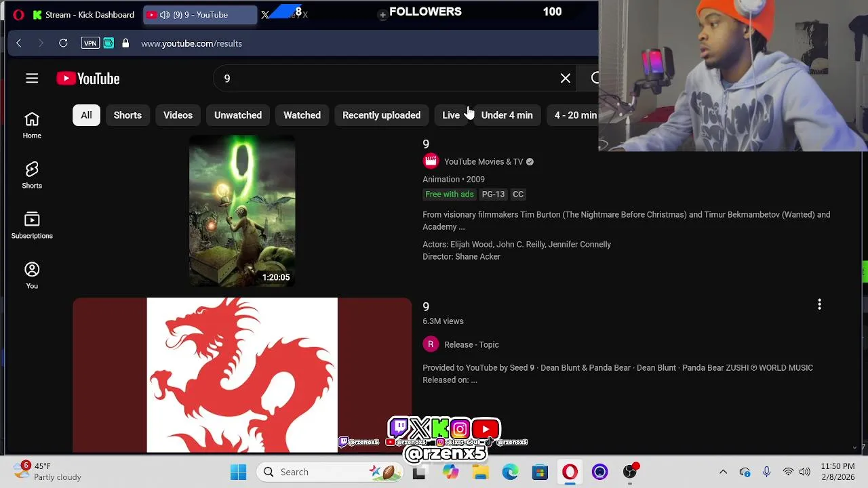Open the Windows Start button
The height and width of the screenshot is (488, 868).
point(238,472)
